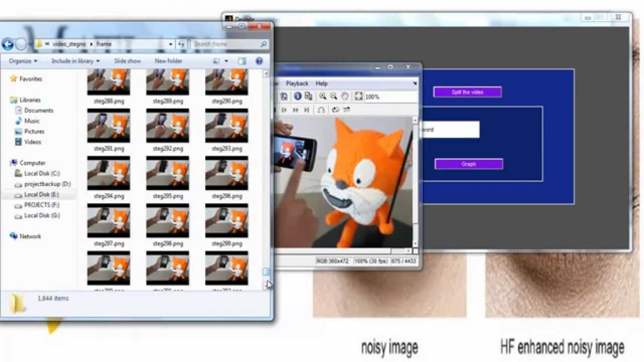Select the Zoom Out tool in player
The height and width of the screenshot is (362, 644).
(x=333, y=97)
